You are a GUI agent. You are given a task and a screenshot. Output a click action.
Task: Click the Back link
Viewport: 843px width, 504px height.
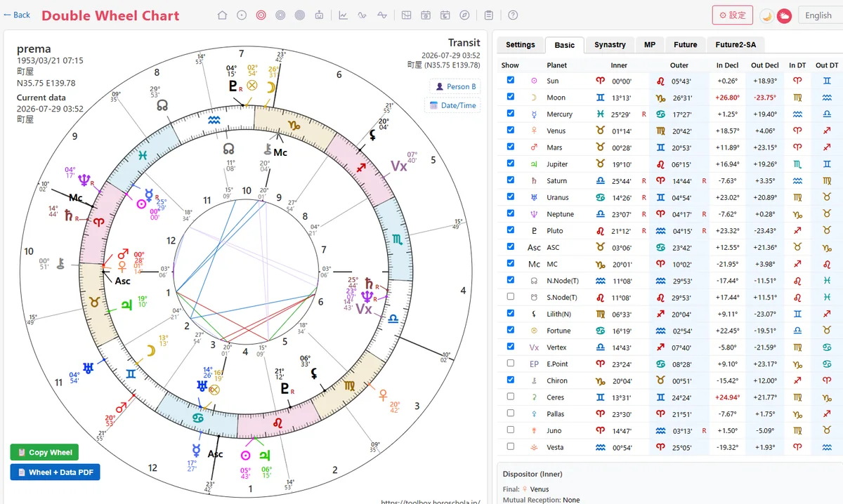pos(17,15)
